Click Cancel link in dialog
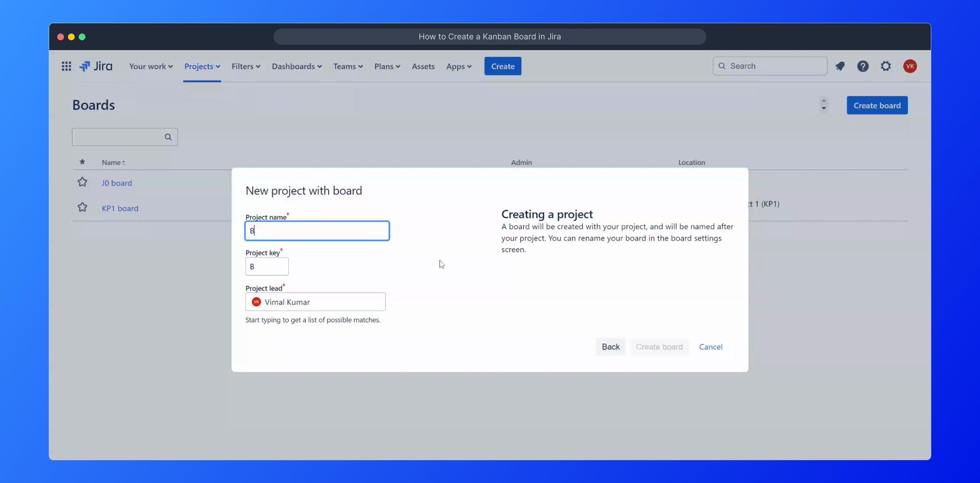The width and height of the screenshot is (980, 483). [710, 347]
